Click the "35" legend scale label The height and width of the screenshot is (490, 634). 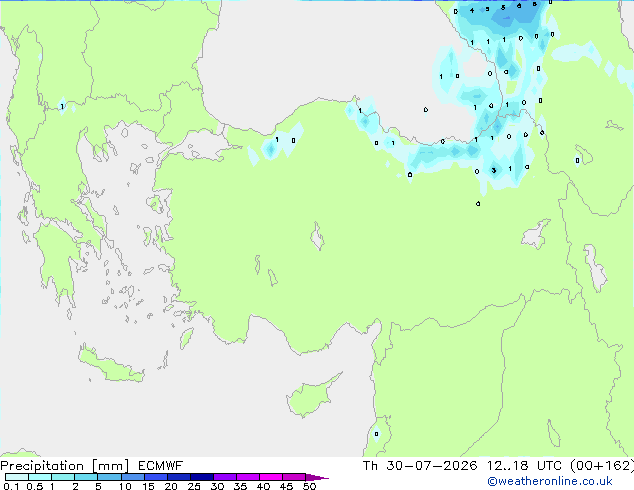(240, 486)
